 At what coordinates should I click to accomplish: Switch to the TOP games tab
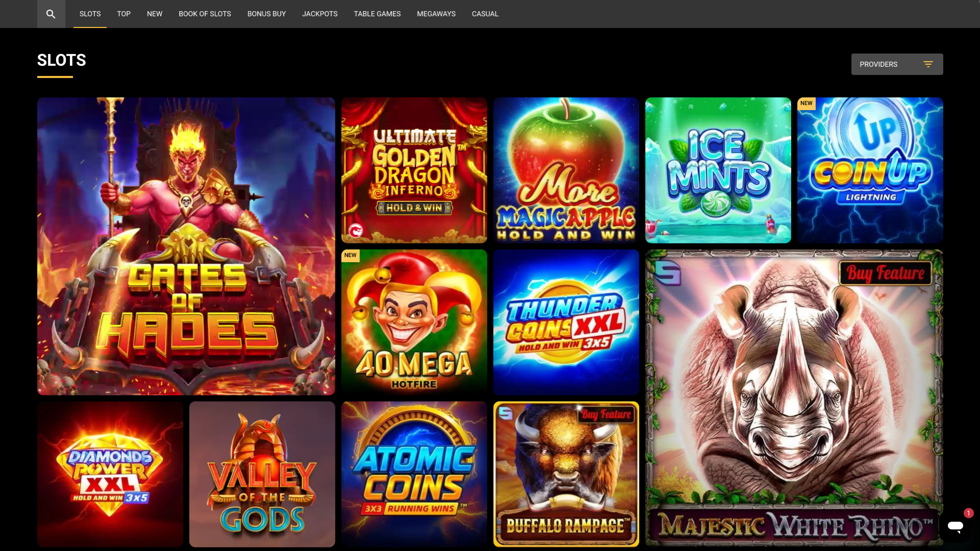point(123,14)
